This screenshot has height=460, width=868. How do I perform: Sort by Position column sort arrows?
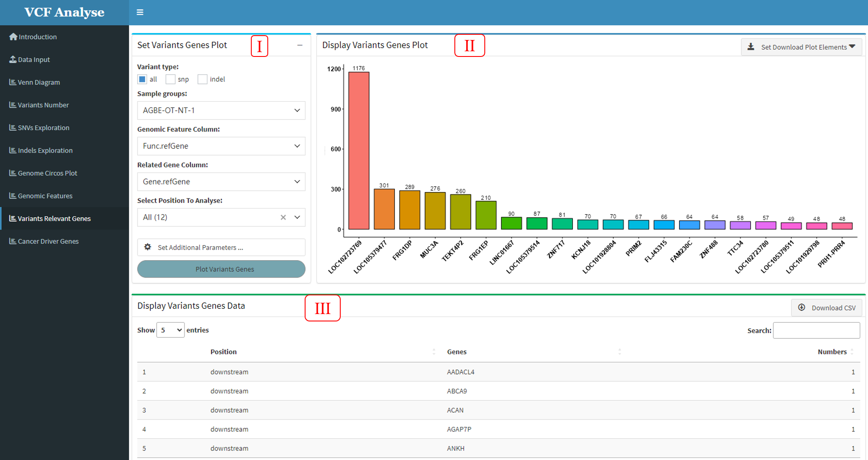[434, 352]
